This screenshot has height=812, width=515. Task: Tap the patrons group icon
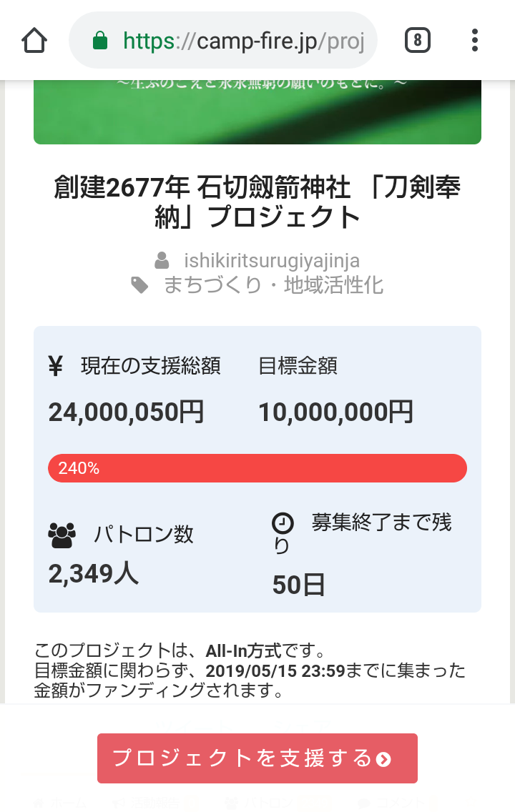[x=62, y=535]
